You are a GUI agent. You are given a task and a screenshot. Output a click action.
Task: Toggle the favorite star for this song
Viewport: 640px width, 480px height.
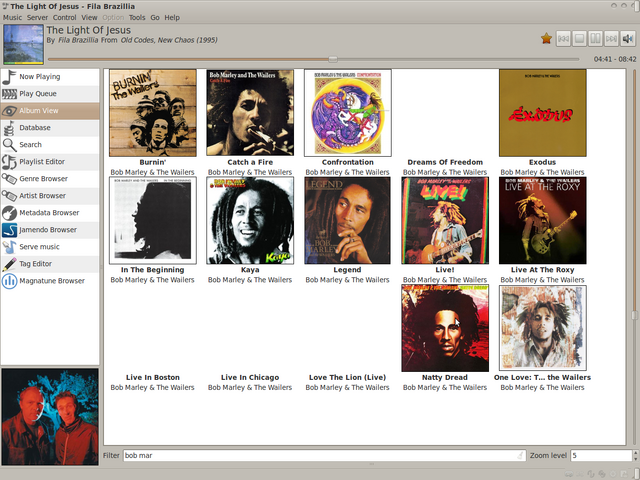pyautogui.click(x=546, y=39)
